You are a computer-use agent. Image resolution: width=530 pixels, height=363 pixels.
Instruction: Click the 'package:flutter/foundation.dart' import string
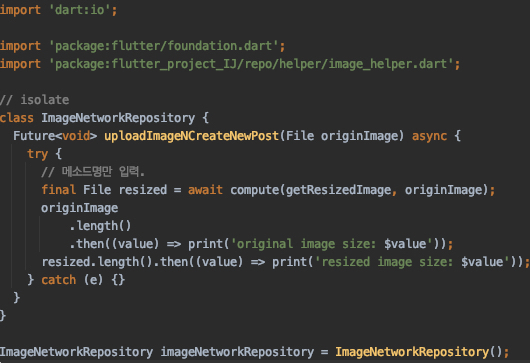point(164,46)
